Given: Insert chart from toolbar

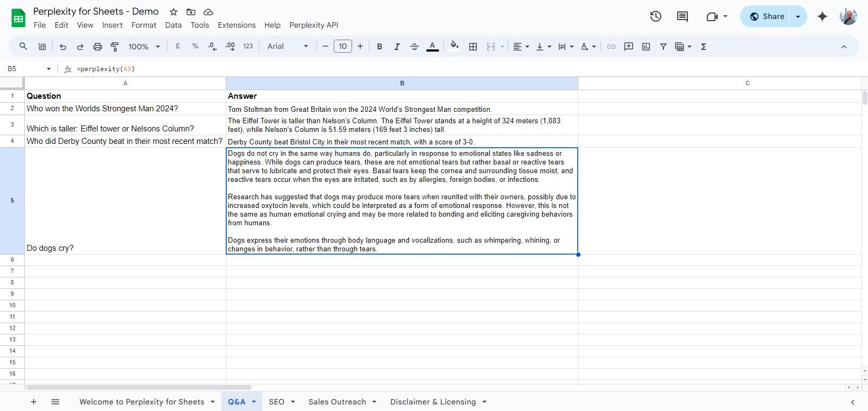Looking at the screenshot, I should (646, 47).
